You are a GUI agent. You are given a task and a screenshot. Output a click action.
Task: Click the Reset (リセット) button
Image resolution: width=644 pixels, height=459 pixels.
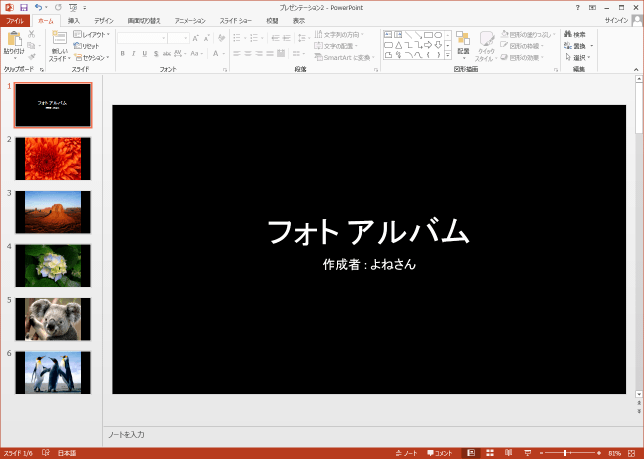click(x=88, y=46)
